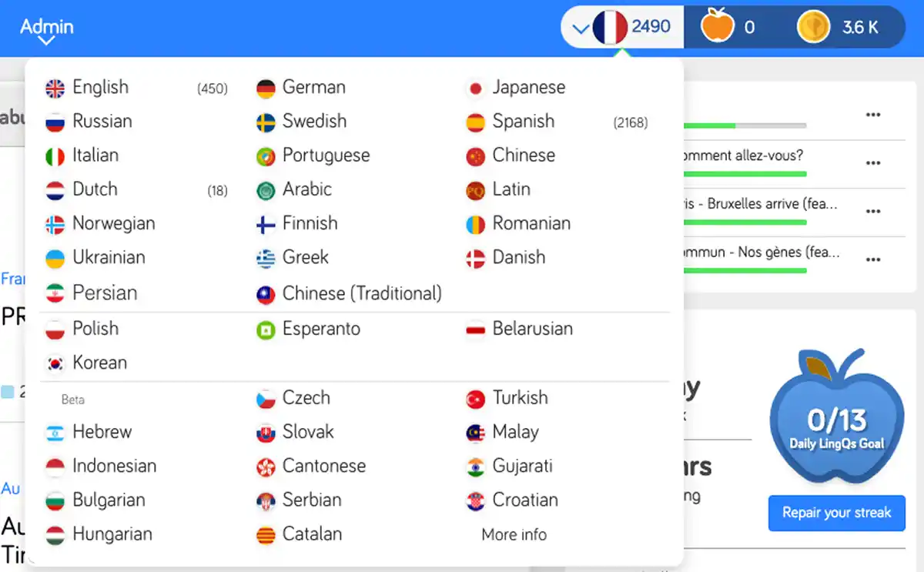Open the Admin account menu
Image resolution: width=924 pixels, height=572 pixels.
click(x=45, y=28)
